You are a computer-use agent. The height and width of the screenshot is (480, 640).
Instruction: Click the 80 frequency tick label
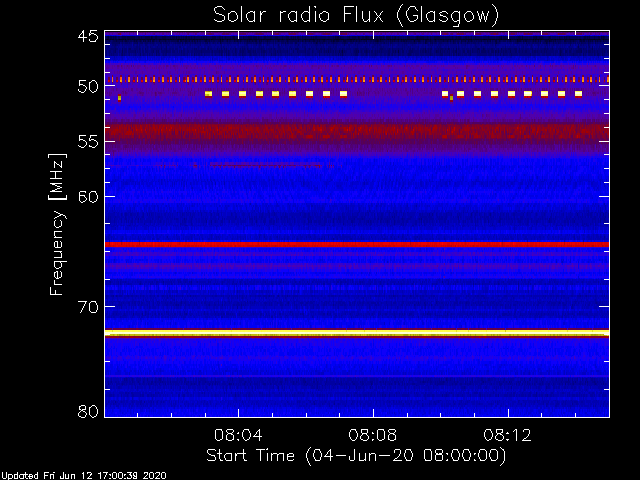[88, 411]
